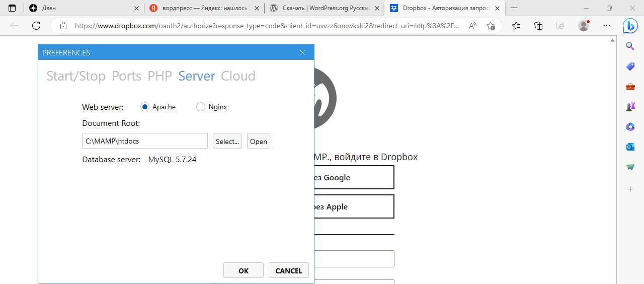Image resolution: width=644 pixels, height=284 pixels.
Task: Open the Bing Copilot sidebar icon
Action: (630, 26)
